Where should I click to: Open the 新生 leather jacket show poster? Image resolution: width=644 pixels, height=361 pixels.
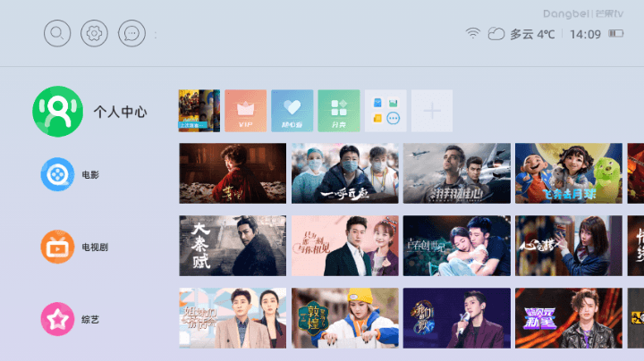[569, 318]
